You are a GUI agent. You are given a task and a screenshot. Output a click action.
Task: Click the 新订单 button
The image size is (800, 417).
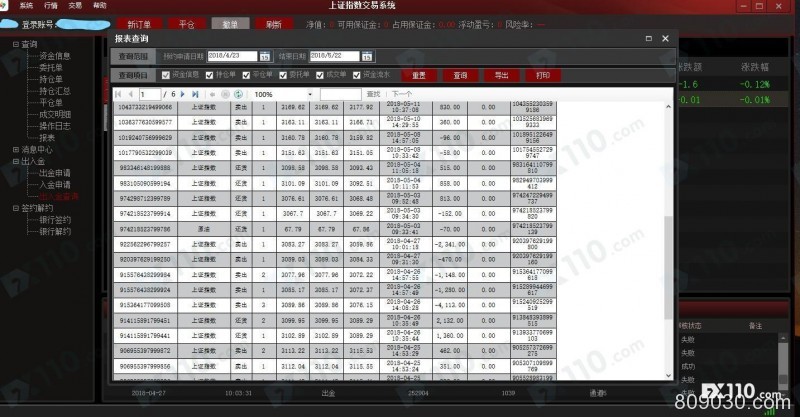pyautogui.click(x=139, y=24)
